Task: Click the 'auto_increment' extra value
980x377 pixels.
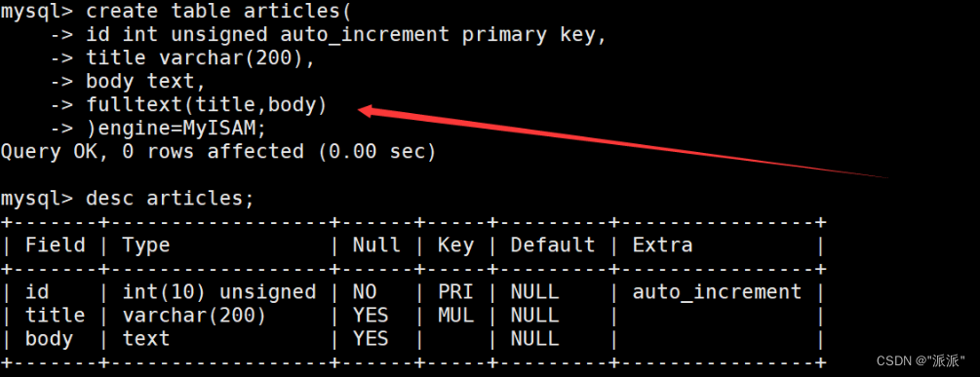Action: [717, 292]
